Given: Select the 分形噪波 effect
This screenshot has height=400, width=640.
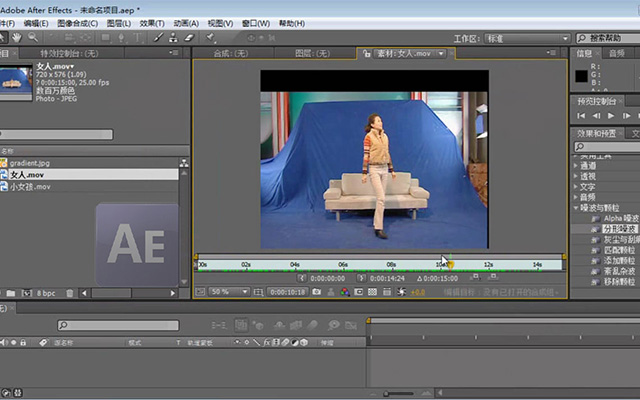Looking at the screenshot, I should pyautogui.click(x=620, y=229).
